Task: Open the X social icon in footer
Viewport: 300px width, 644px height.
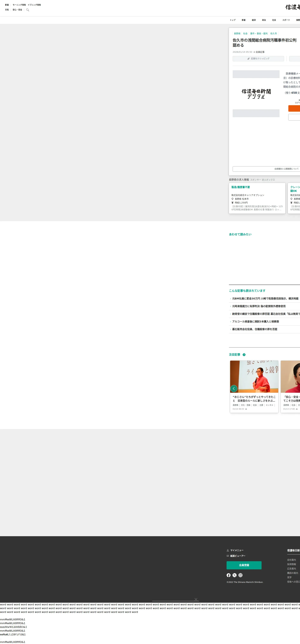Action: [x=234, y=575]
